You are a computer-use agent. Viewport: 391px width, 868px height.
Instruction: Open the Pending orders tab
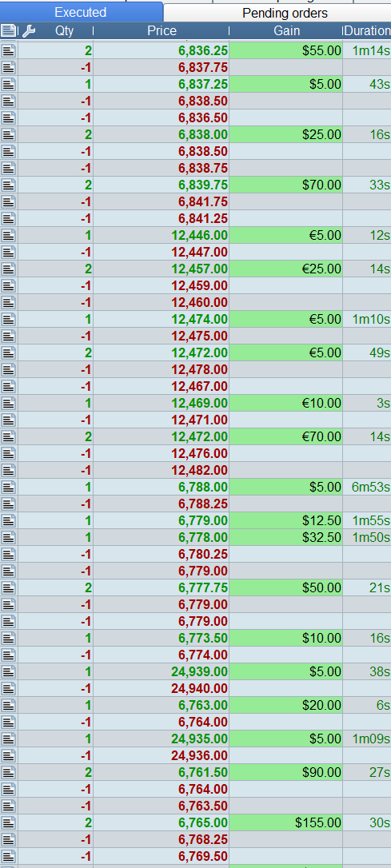coord(285,13)
